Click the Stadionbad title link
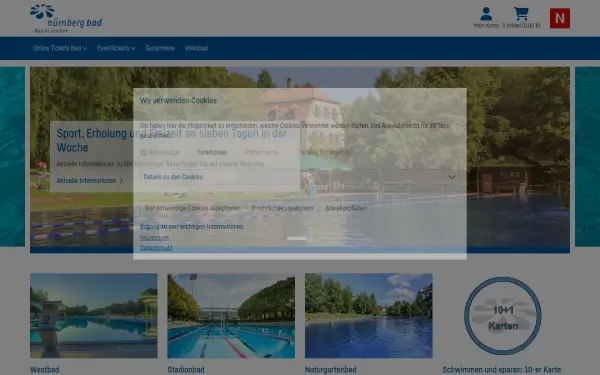 coord(186,370)
